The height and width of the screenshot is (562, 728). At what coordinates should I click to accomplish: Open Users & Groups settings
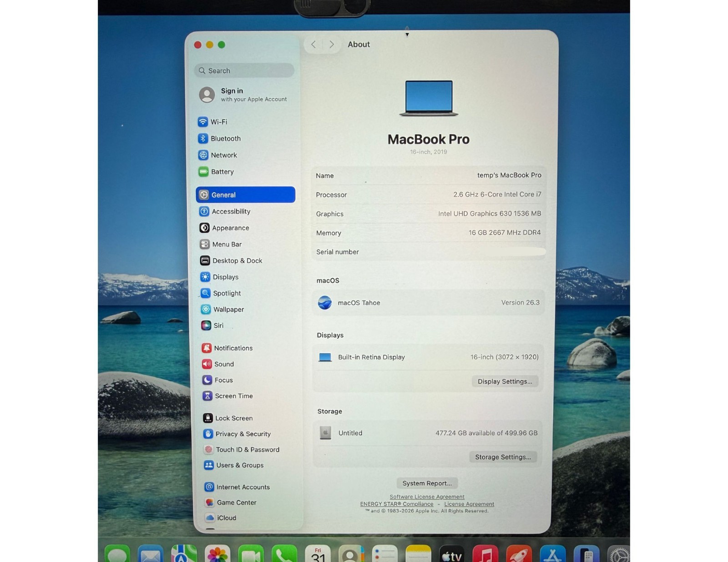click(234, 465)
